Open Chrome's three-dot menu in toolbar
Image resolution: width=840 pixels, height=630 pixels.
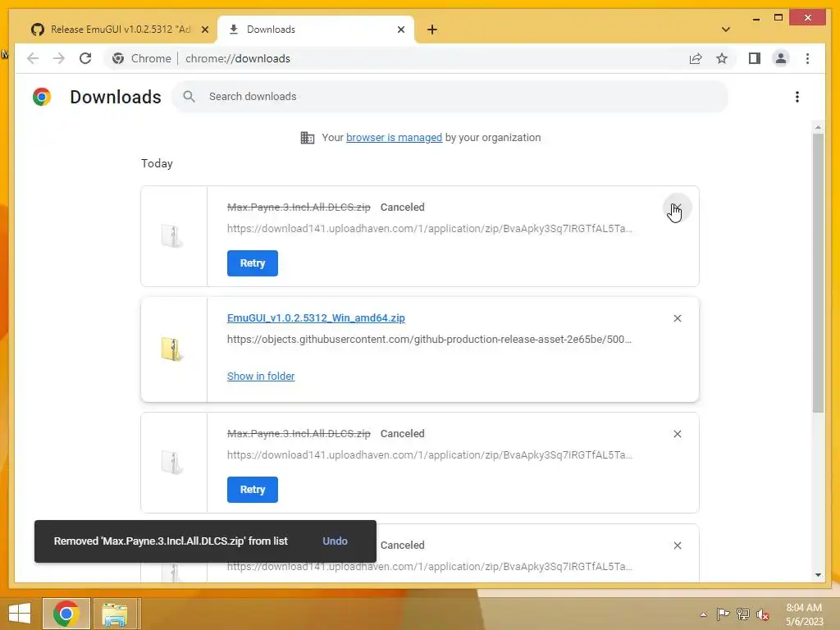pos(807,58)
